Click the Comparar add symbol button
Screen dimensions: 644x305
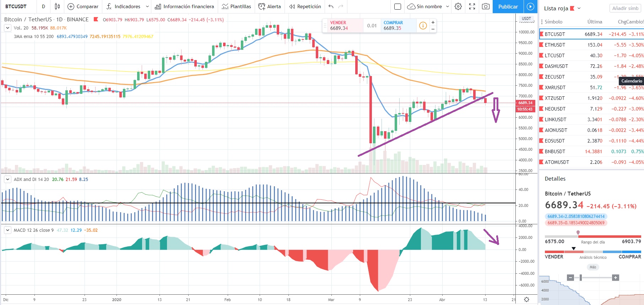83,6
